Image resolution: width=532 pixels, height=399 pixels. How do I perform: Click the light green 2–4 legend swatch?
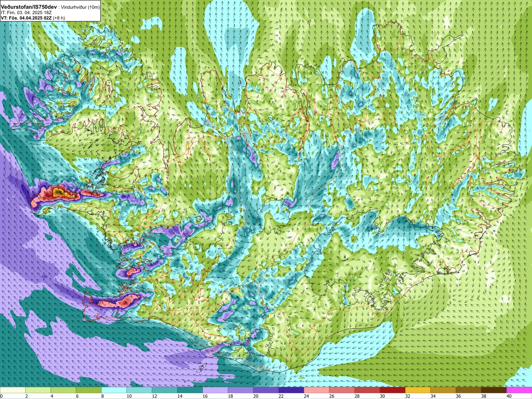click(x=38, y=390)
